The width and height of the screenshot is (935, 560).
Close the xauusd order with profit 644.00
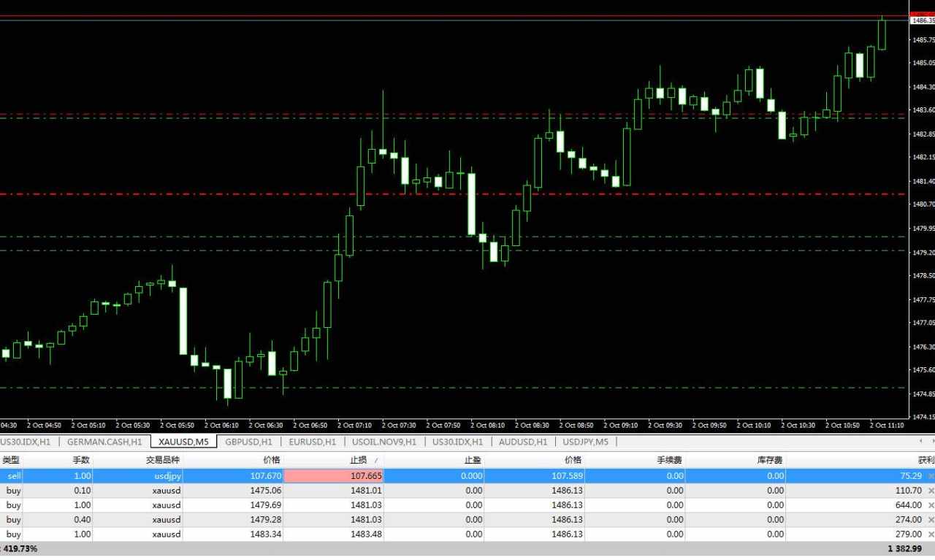coord(931,505)
